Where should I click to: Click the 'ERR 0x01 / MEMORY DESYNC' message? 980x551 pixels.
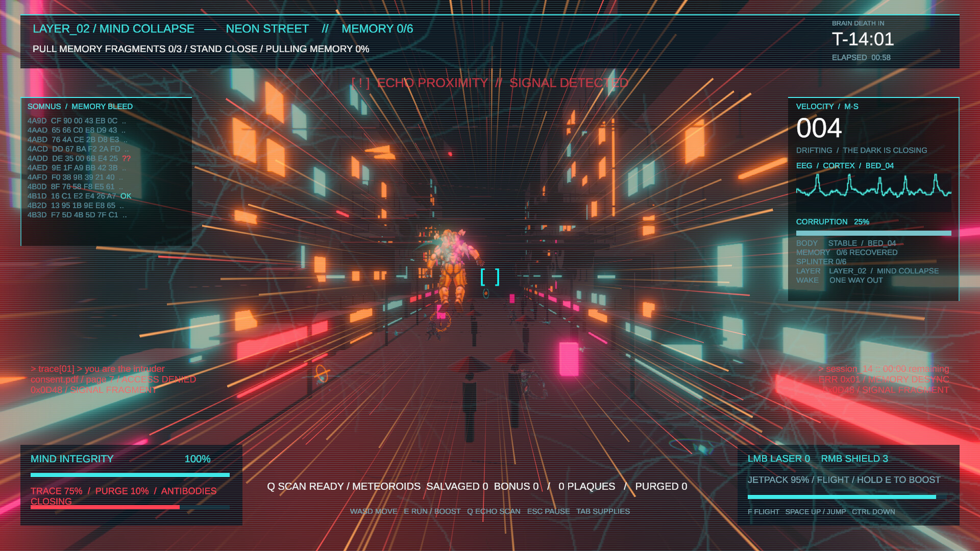[x=884, y=380]
